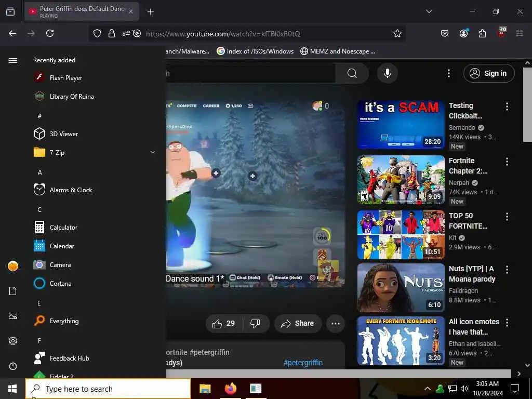Close the Peter Griffin video tab
This screenshot has height=399, width=532.
(x=131, y=11)
